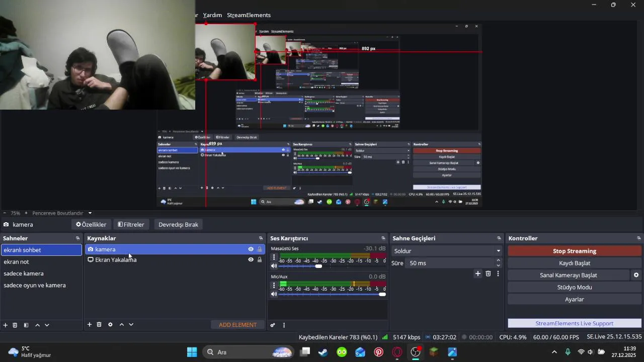Toggle lock on Ekran Yakalama source
This screenshot has height=362, width=644.
click(x=260, y=260)
